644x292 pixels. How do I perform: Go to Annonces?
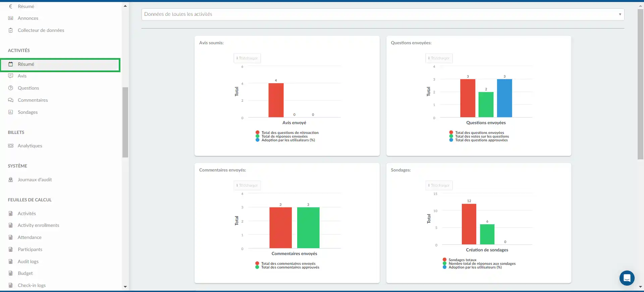28,18
